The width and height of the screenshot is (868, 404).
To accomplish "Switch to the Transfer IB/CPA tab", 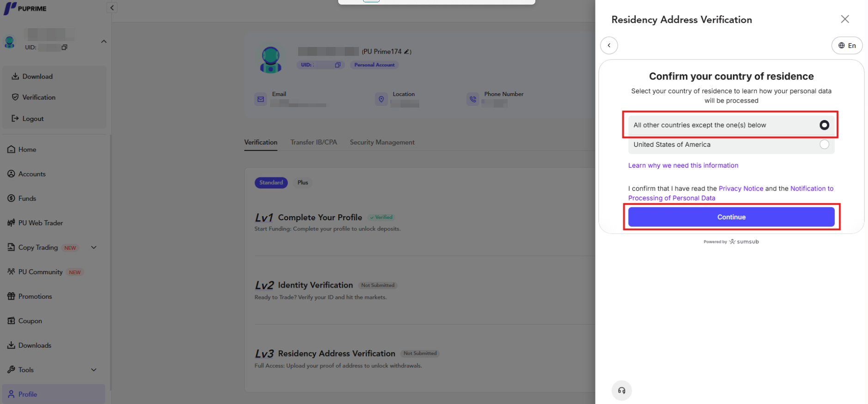I will click(314, 142).
